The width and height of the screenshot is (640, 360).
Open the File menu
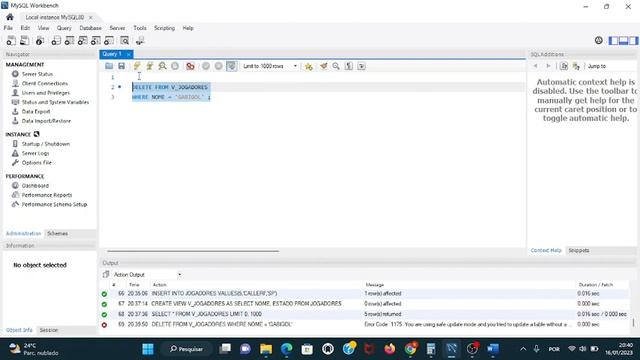8,28
